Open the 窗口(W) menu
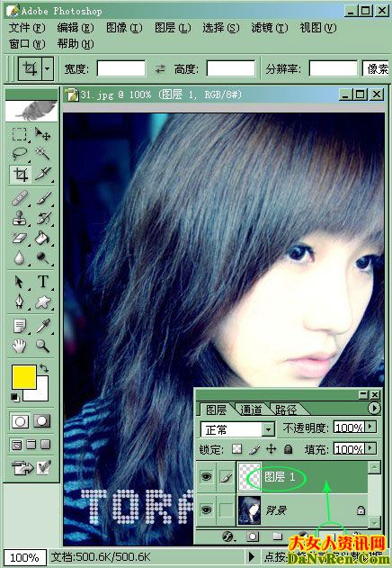This screenshot has width=392, height=568. click(x=27, y=44)
